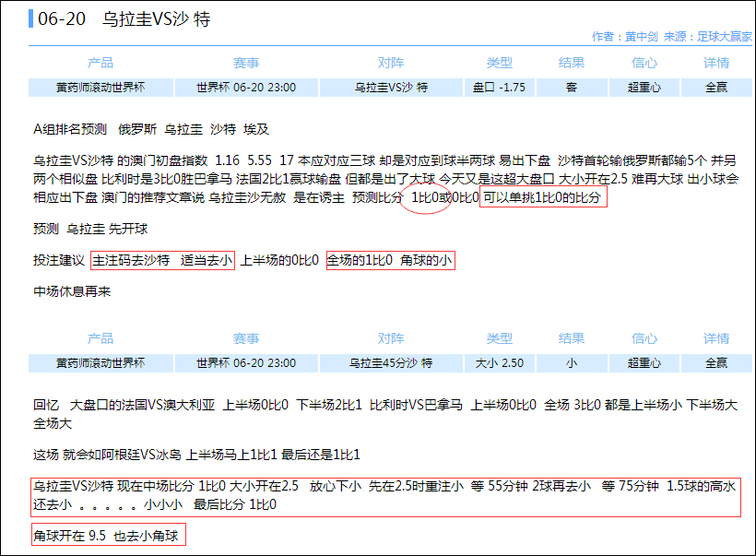Click the 产品 header in the first table
The width and height of the screenshot is (756, 556).
click(x=100, y=63)
